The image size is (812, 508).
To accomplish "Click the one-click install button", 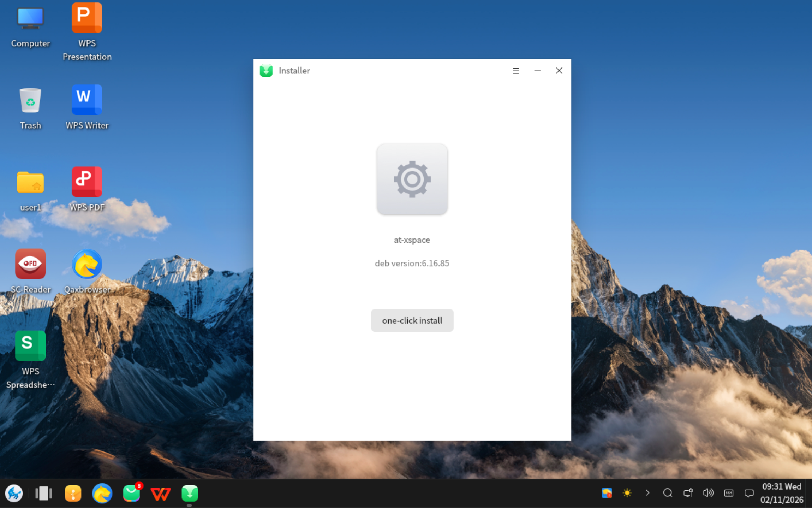I will 412,320.
